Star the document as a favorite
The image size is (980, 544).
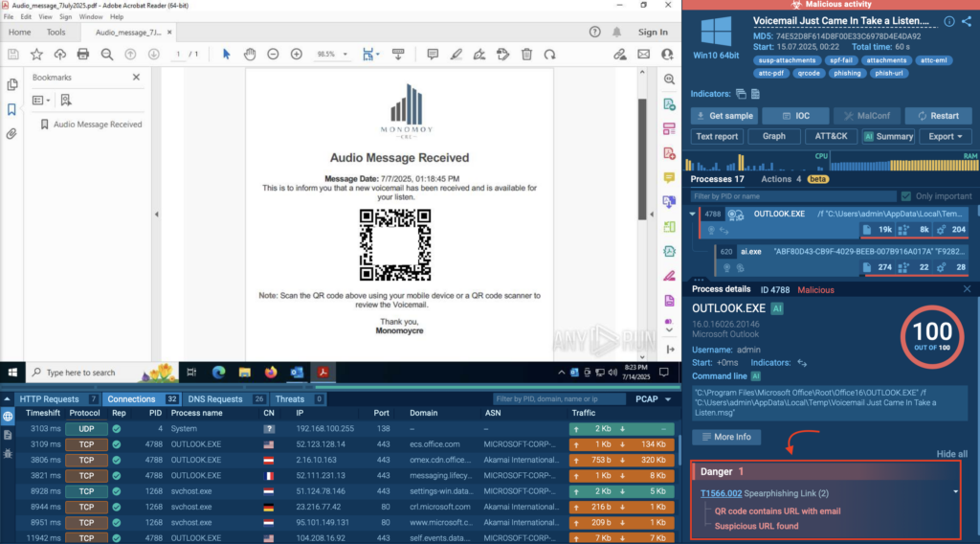pyautogui.click(x=36, y=55)
